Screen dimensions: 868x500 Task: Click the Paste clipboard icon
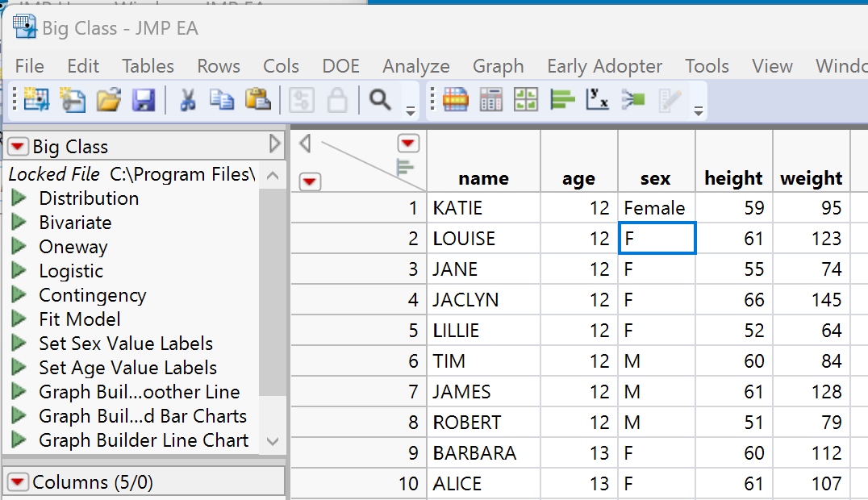257,100
